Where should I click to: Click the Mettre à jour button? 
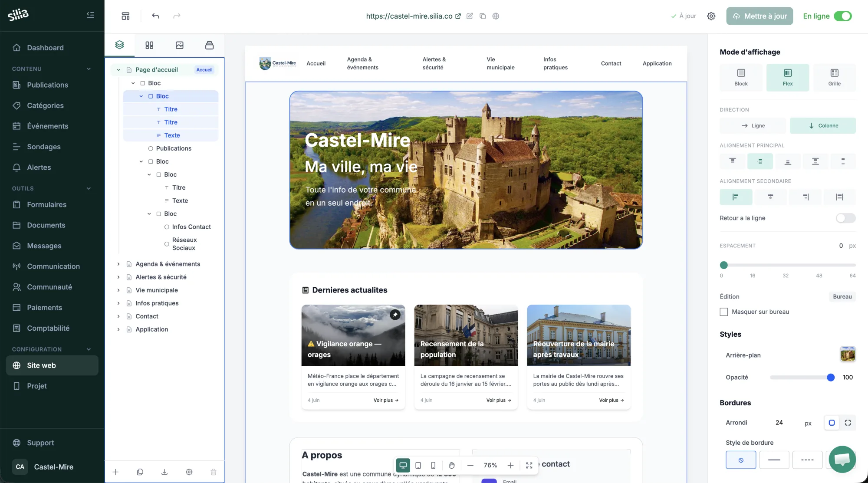[x=759, y=16]
